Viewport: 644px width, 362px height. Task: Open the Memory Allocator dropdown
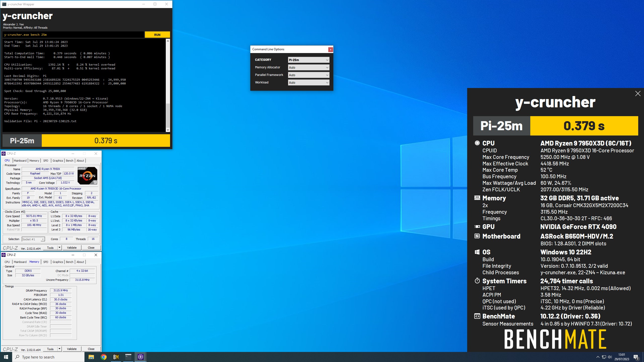click(309, 67)
